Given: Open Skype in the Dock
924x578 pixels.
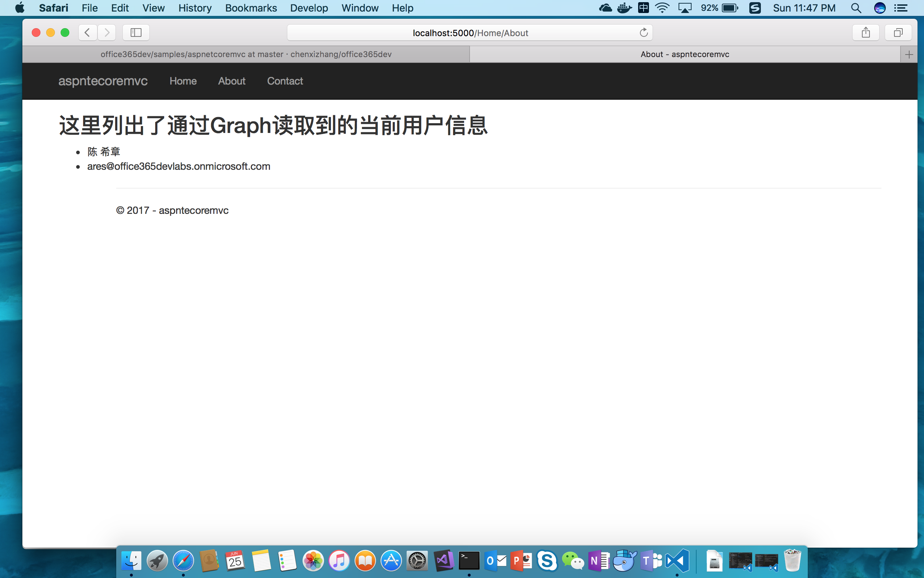Looking at the screenshot, I should 547,561.
